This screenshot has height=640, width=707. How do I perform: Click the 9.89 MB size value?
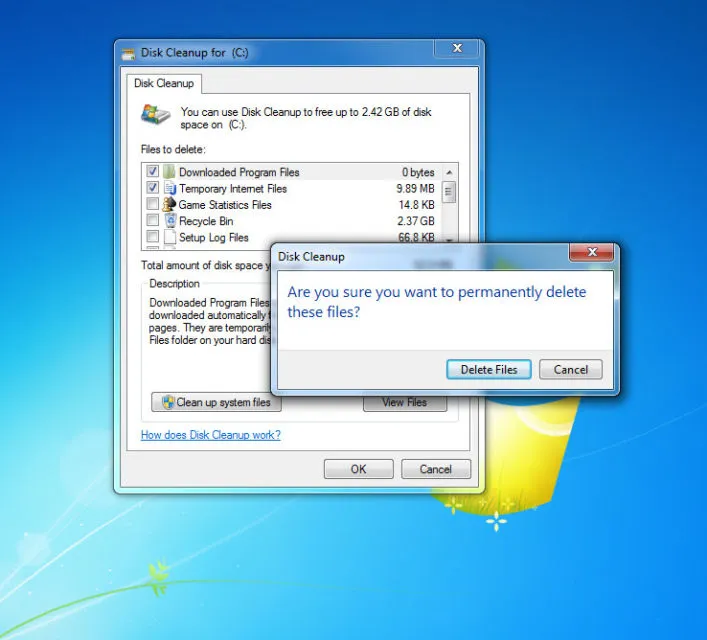pyautogui.click(x=415, y=189)
